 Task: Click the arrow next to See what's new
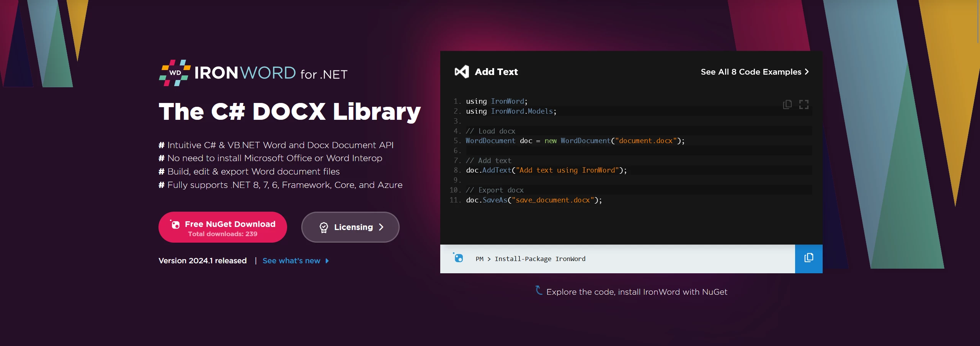(x=327, y=261)
